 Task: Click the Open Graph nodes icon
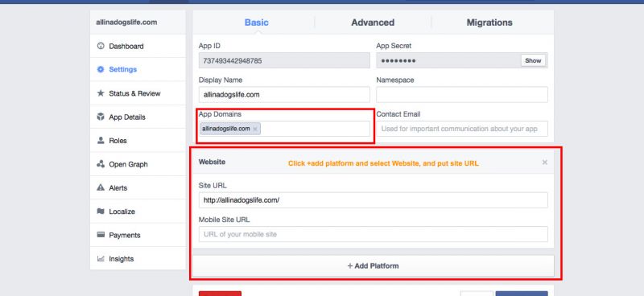tap(100, 164)
